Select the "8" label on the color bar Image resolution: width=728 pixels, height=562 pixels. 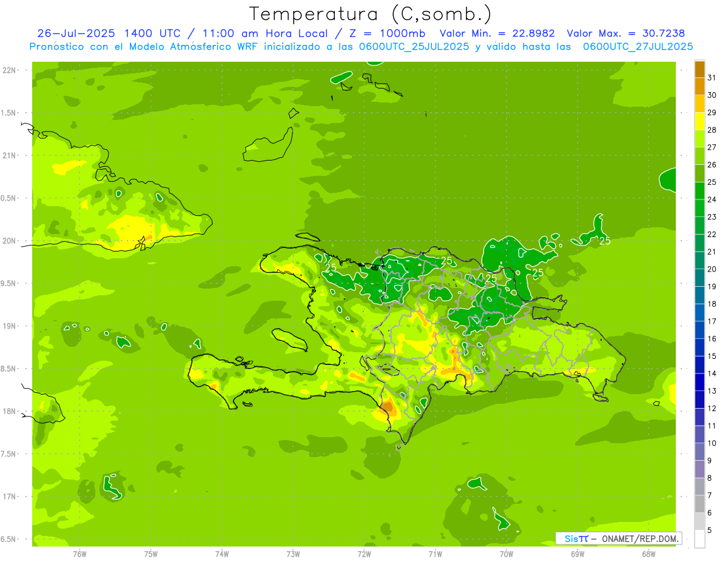710,478
